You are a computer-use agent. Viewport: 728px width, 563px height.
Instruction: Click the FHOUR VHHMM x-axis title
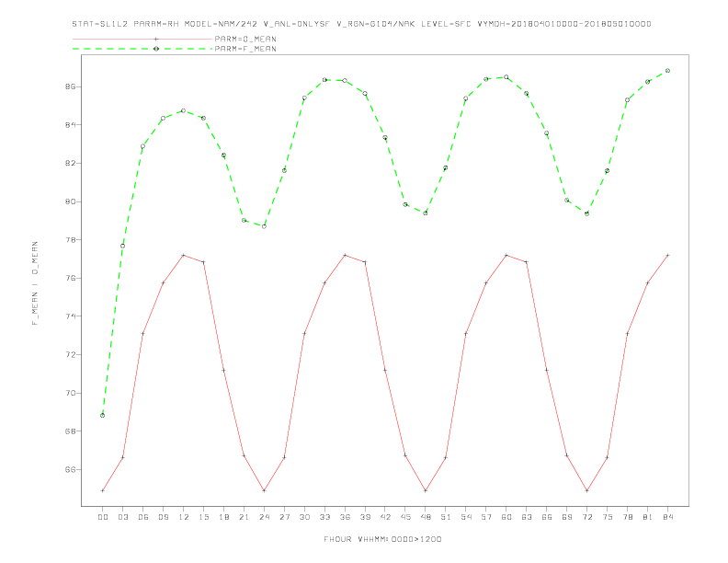[x=382, y=539]
